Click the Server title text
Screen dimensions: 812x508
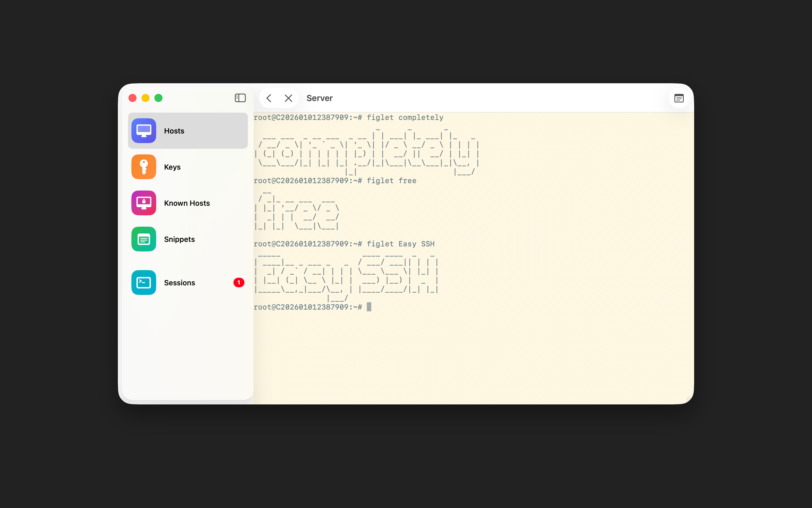pyautogui.click(x=319, y=98)
